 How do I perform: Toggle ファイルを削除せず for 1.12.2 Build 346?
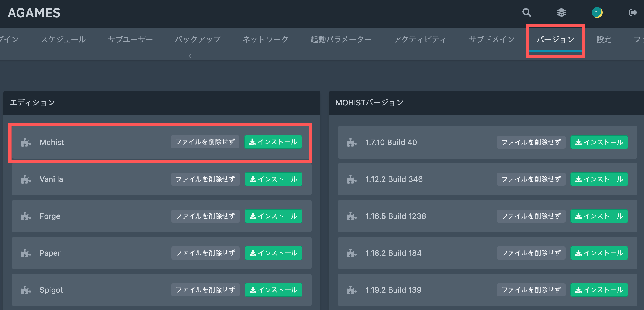[x=531, y=179]
